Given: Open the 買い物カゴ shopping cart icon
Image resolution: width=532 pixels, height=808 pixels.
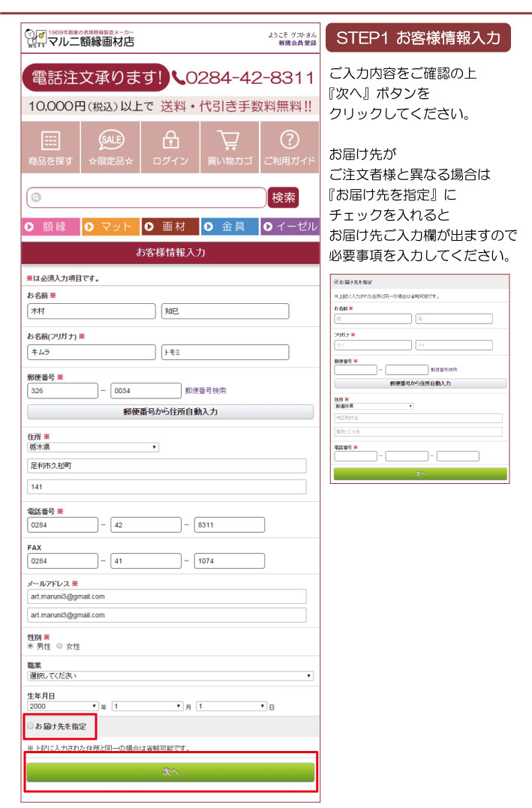Looking at the screenshot, I should click(230, 140).
